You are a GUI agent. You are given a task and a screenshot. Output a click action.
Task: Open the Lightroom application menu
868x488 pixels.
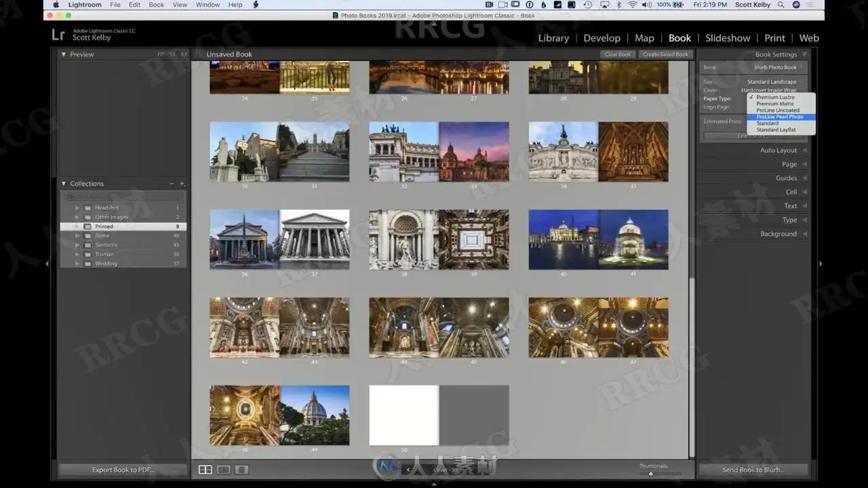pos(85,5)
